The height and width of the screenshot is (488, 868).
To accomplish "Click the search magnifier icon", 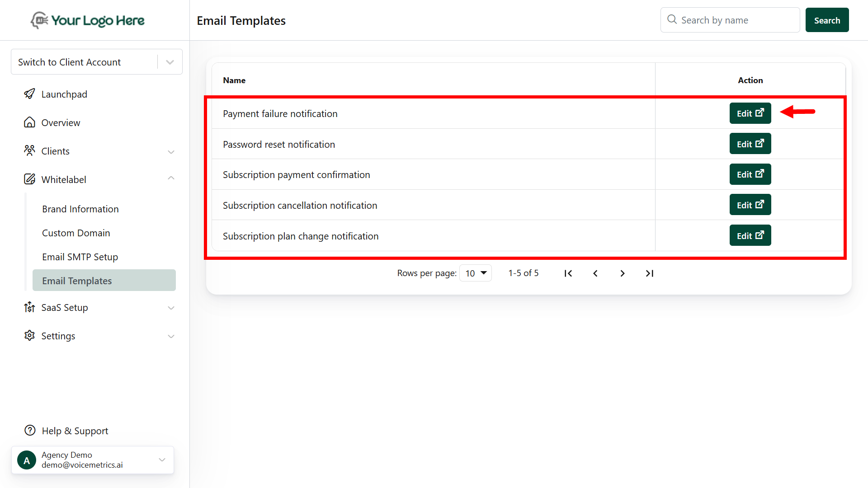I will point(672,20).
